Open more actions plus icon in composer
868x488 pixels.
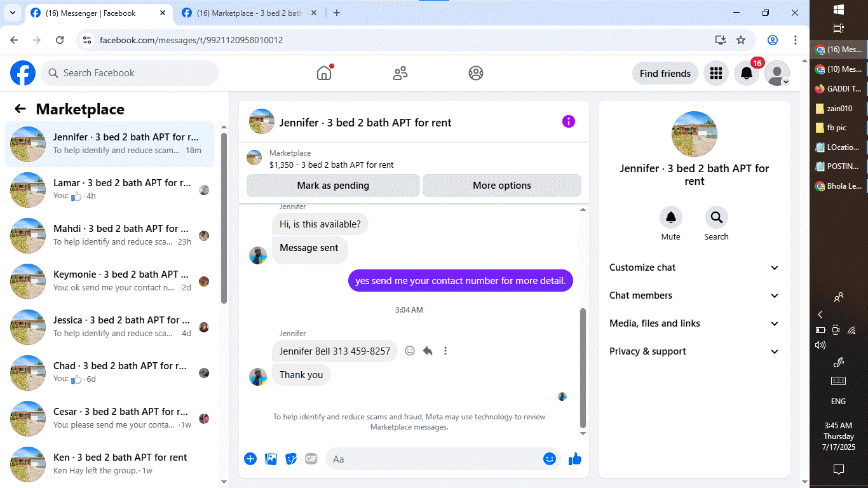point(250,458)
